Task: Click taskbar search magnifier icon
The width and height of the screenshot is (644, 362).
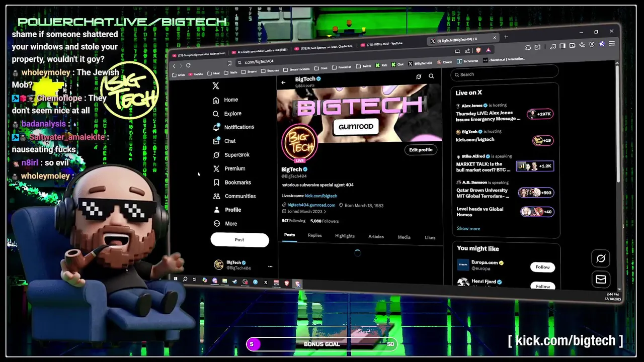Action: point(185,279)
